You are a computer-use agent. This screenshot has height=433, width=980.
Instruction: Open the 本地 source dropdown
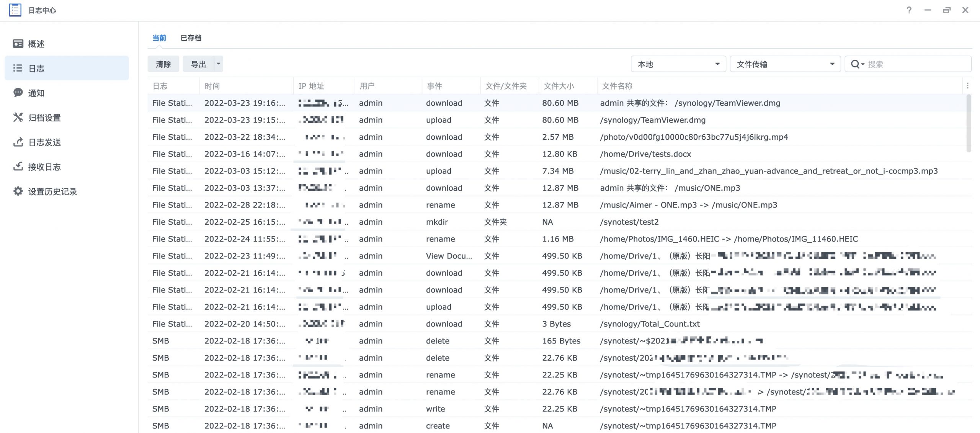pyautogui.click(x=678, y=64)
